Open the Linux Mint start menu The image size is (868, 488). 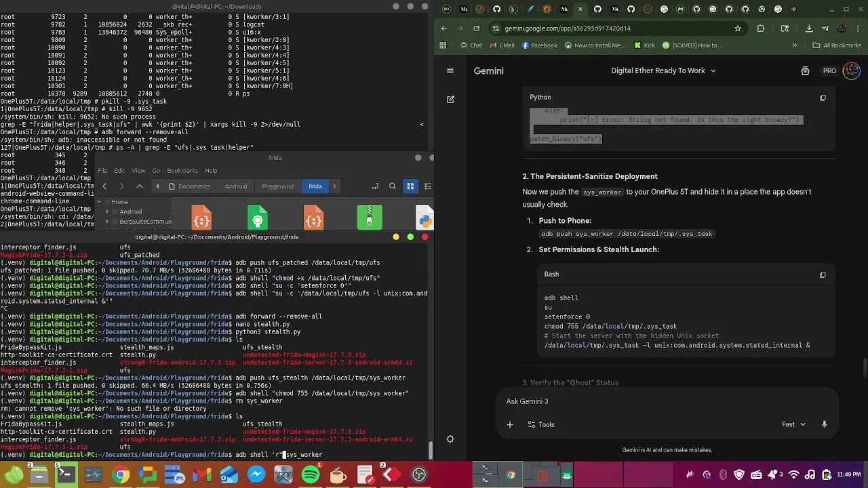(x=14, y=475)
